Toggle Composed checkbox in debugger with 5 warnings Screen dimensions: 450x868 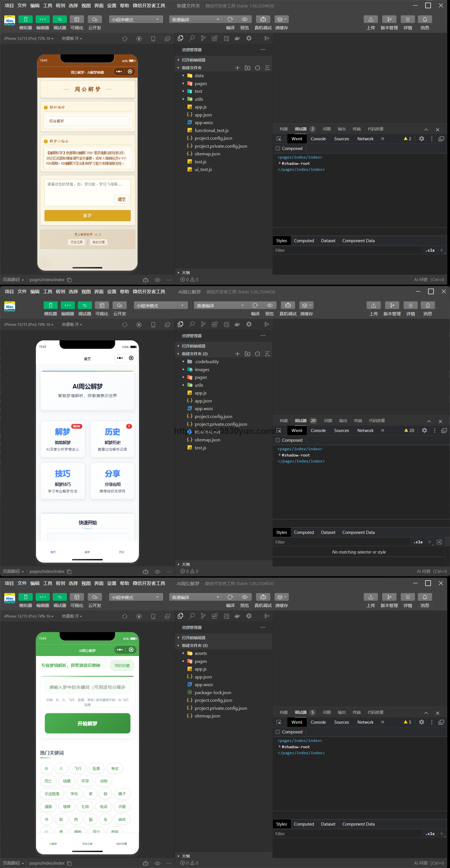coord(278,732)
